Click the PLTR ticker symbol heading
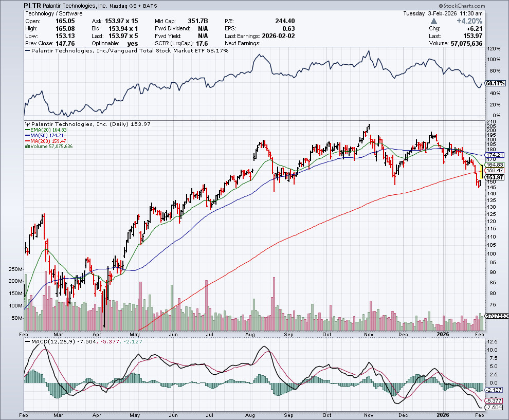Image resolution: width=509 pixels, height=420 pixels. tap(33, 6)
